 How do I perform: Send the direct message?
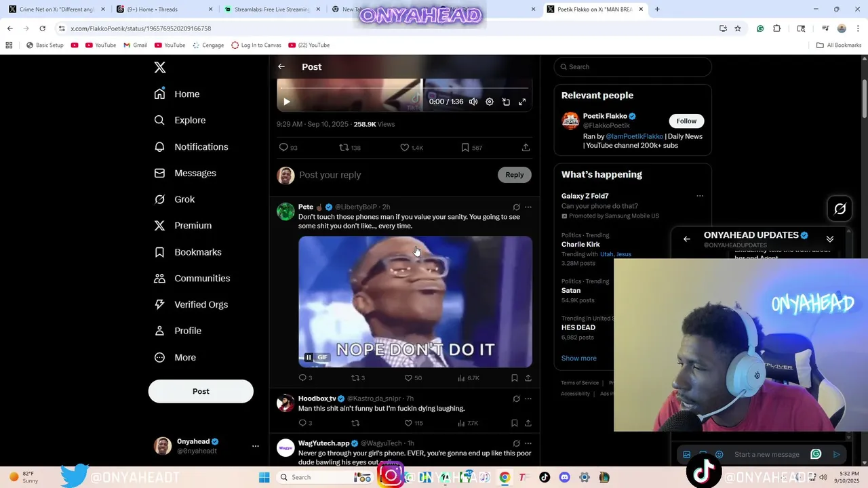837,455
